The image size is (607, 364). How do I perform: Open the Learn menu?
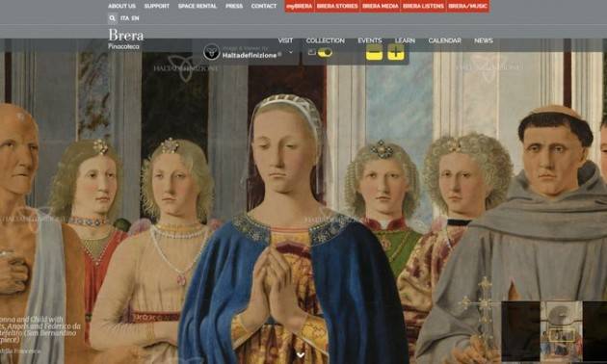[405, 40]
